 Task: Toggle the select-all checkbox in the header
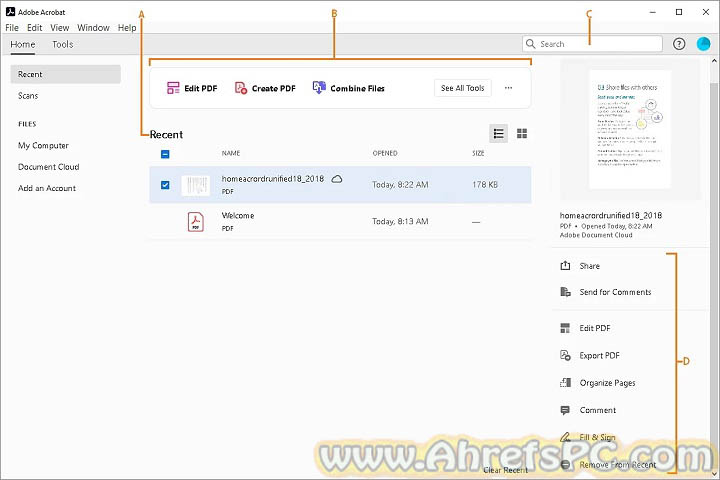pos(165,154)
